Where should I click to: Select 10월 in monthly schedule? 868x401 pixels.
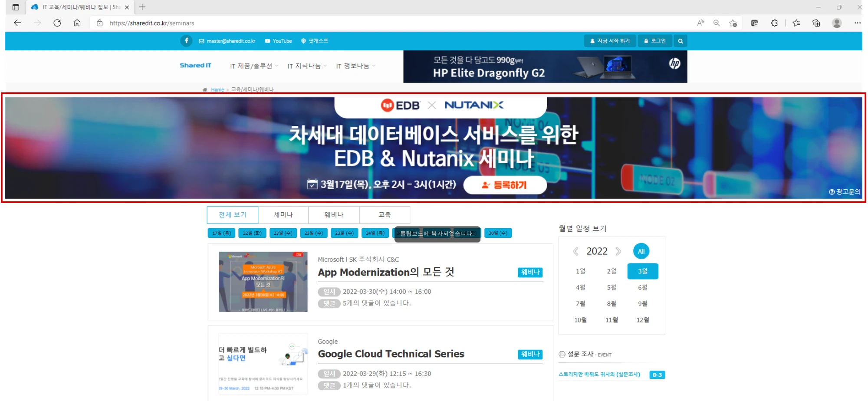click(x=581, y=320)
